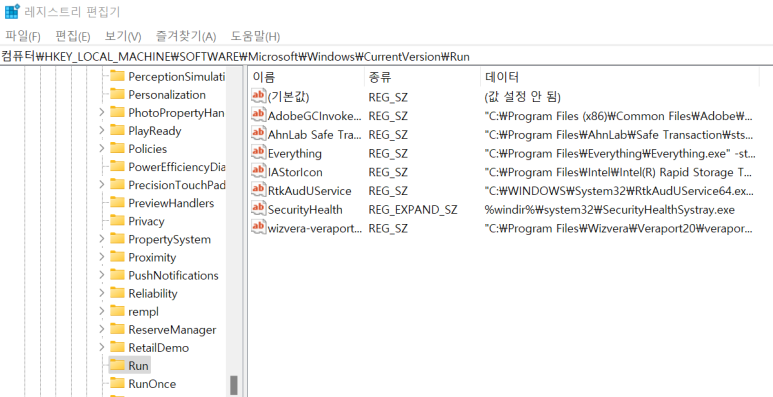The image size is (773, 397).
Task: Expand the rempl tree node
Action: pos(102,311)
